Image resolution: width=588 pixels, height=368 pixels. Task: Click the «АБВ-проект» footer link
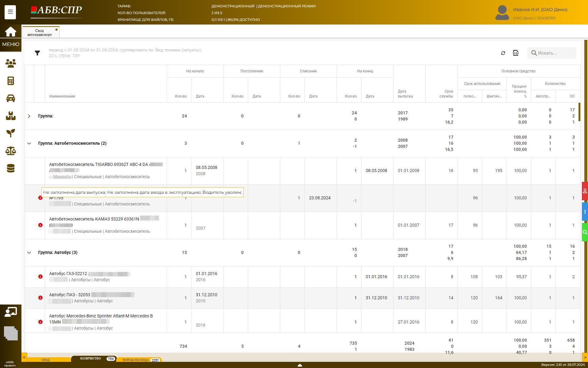10,364
